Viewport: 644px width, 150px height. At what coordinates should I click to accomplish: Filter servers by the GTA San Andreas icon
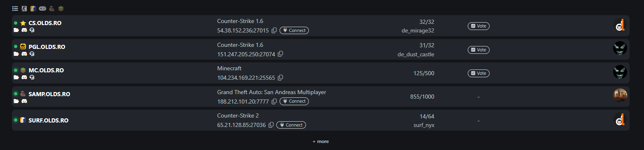pos(52,8)
